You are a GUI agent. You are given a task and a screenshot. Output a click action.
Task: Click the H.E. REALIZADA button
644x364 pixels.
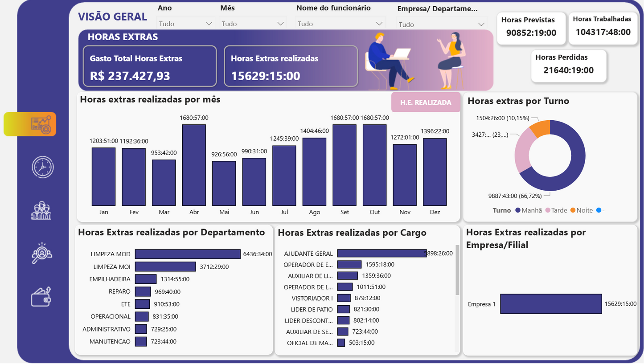(x=426, y=102)
